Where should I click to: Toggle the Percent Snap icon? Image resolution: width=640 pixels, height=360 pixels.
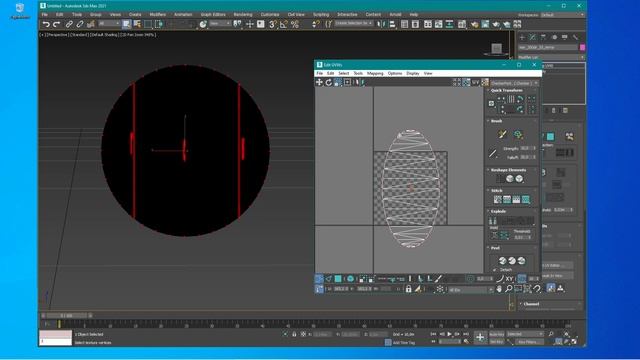pos(295,24)
